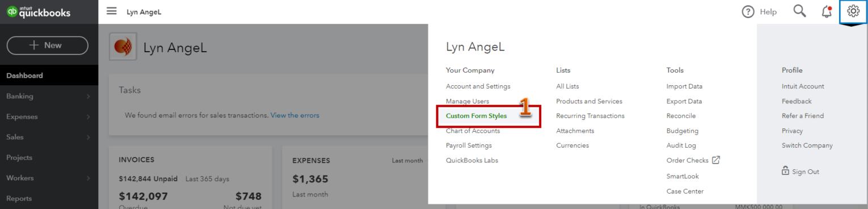Open the settings gear icon
This screenshot has height=209, width=868.
click(x=853, y=11)
